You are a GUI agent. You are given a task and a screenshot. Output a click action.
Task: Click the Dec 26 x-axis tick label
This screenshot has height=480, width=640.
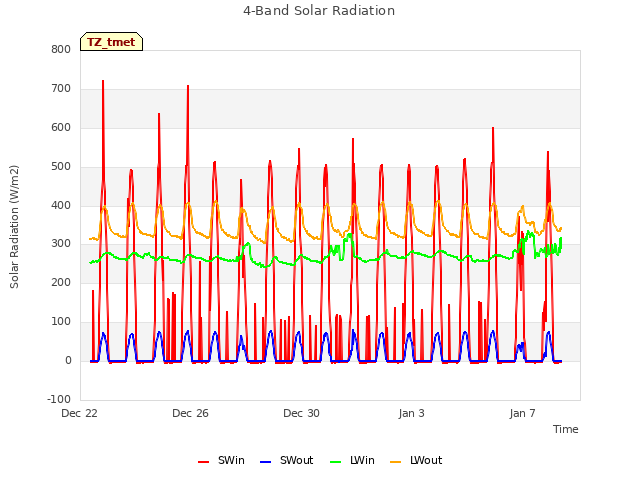[191, 413]
